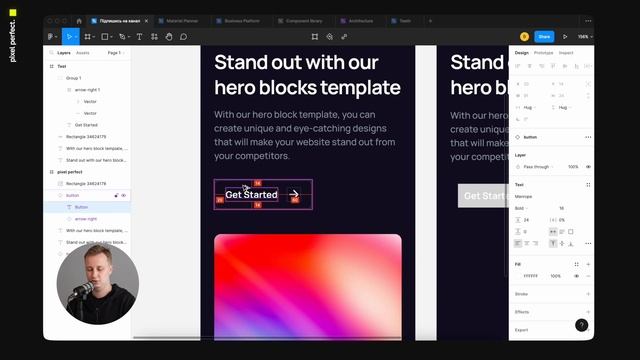The image size is (640, 360).
Task: Set text vertical align middle
Action: click(x=562, y=243)
